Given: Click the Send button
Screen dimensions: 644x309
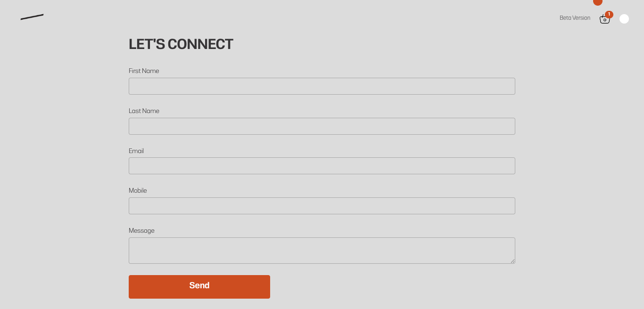Looking at the screenshot, I should tap(199, 287).
